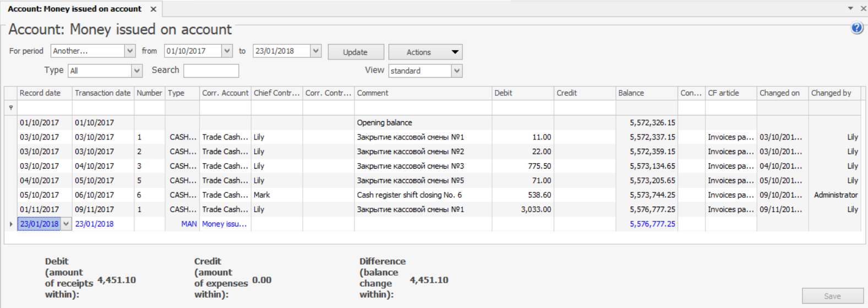Open record date dropdown in the 23/01/2018 row
This screenshot has height=308, width=868.
click(x=66, y=224)
